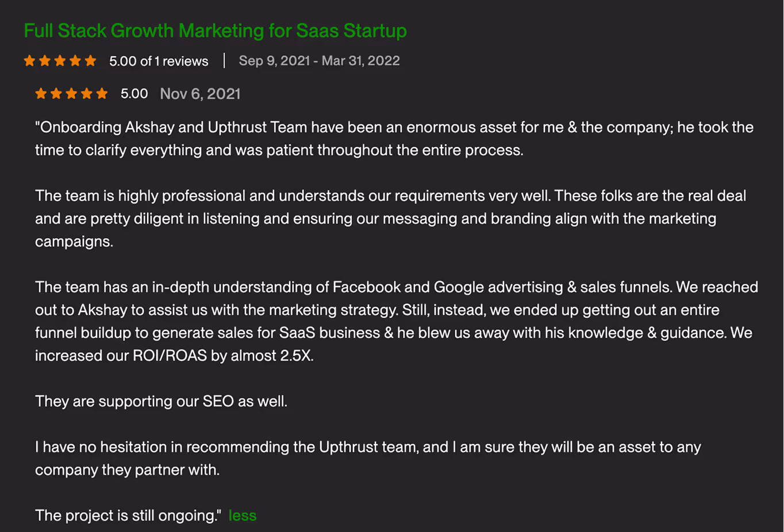Click the fifth star in the overall rating row
784x532 pixels.
click(x=90, y=60)
